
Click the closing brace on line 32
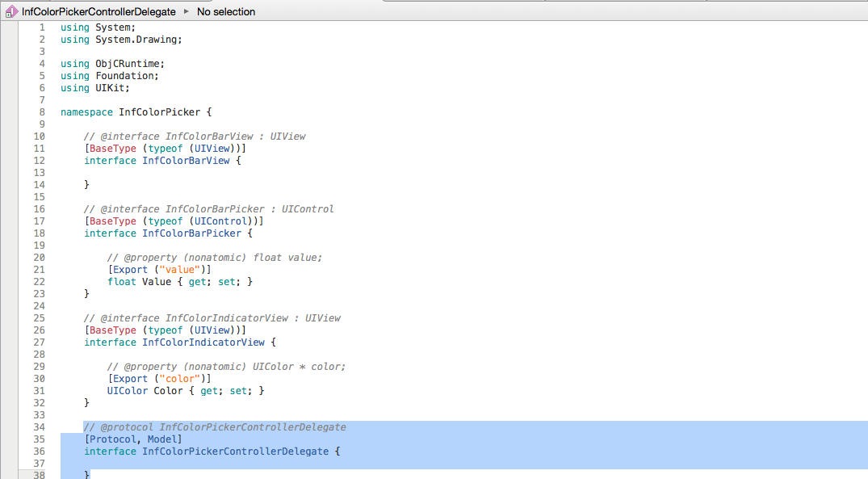[86, 402]
